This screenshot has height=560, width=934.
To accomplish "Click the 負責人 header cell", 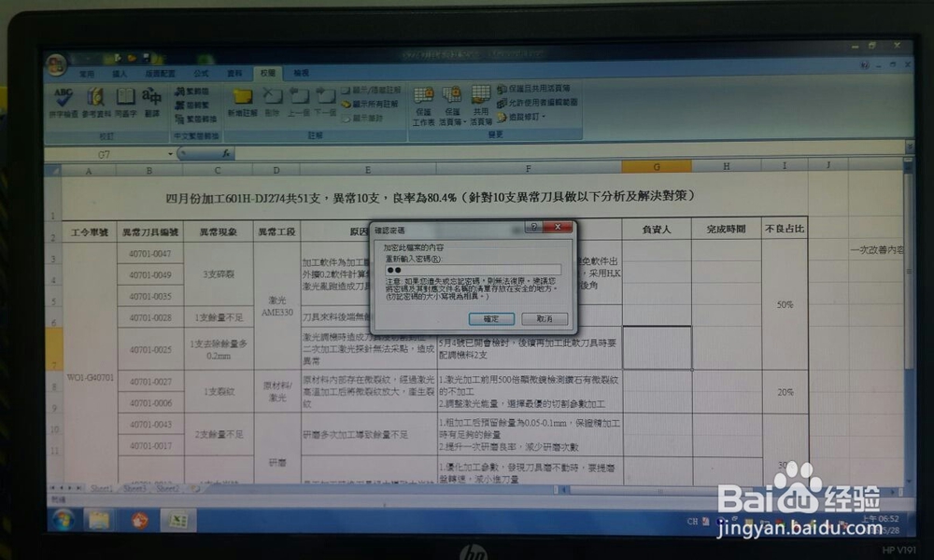I will pyautogui.click(x=657, y=229).
